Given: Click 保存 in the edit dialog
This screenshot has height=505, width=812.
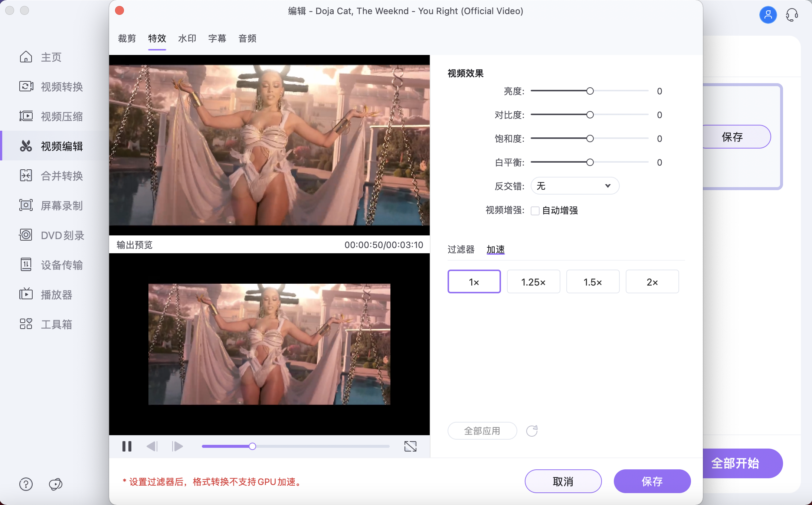Looking at the screenshot, I should pyautogui.click(x=652, y=481).
